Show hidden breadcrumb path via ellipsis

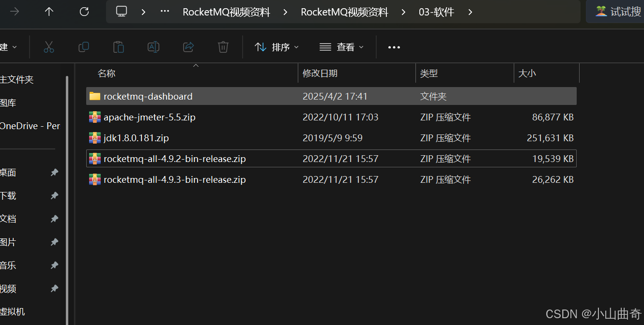pyautogui.click(x=165, y=12)
